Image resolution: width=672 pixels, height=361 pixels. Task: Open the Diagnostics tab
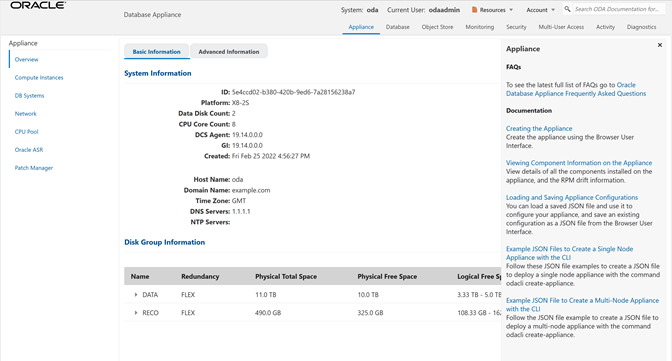tap(641, 27)
